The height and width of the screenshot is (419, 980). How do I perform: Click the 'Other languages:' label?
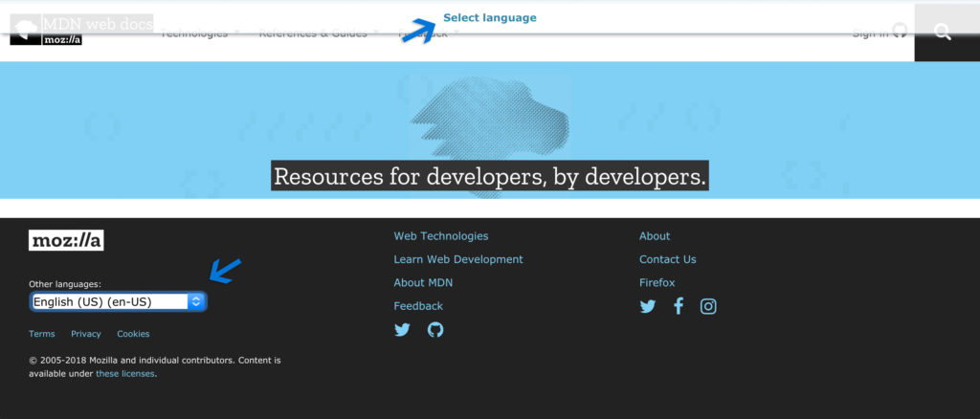tap(65, 284)
